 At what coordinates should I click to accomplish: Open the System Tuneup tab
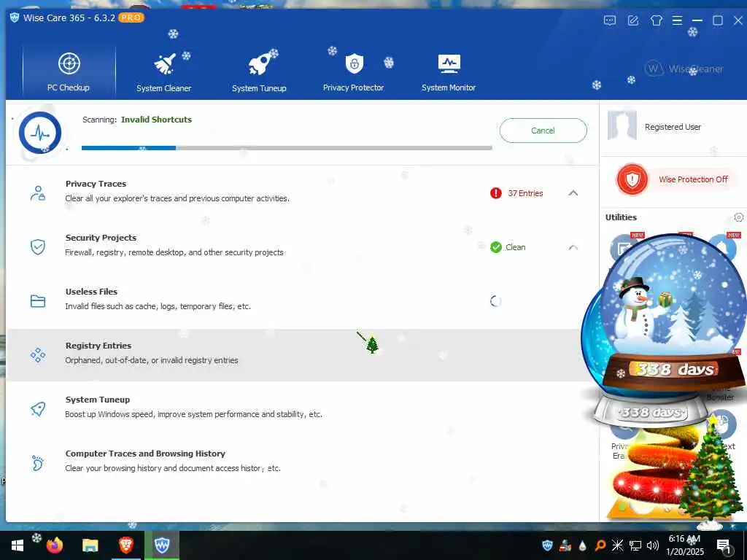(259, 71)
